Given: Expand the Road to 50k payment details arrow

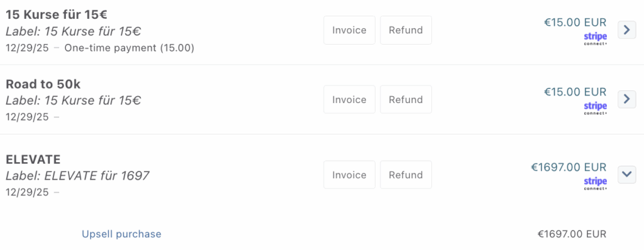Looking at the screenshot, I should 627,99.
